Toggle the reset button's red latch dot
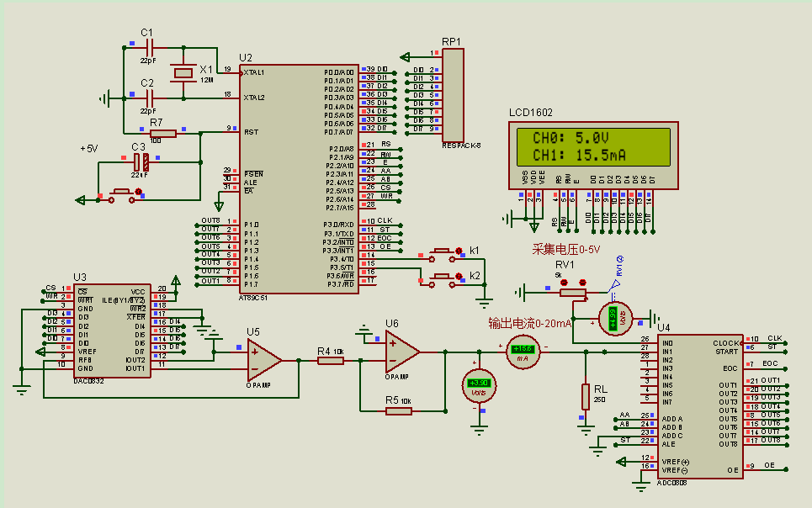 coord(138,192)
